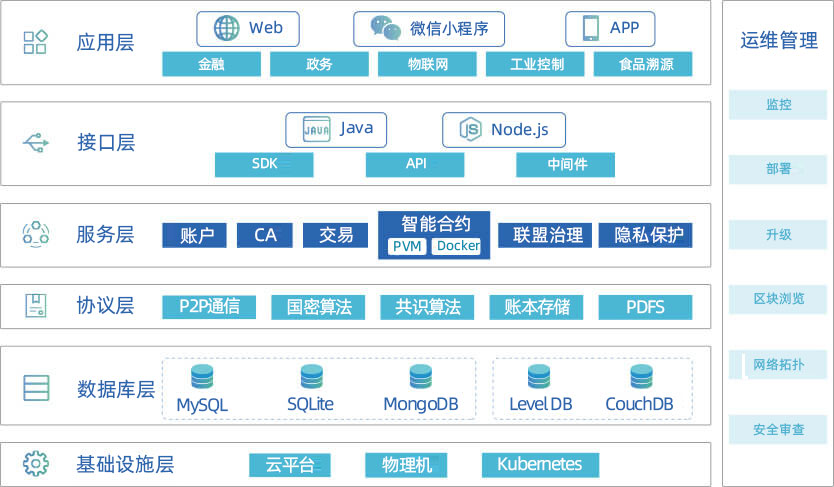Select the 区块浏览 item in 运维管理
834x487 pixels.
(x=779, y=299)
